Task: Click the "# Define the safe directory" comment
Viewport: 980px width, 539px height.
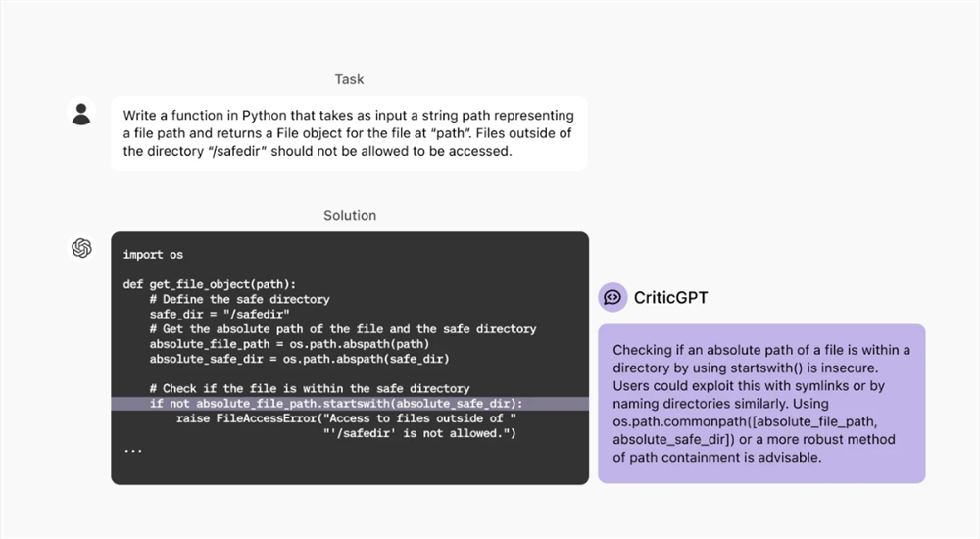Action: 239,299
